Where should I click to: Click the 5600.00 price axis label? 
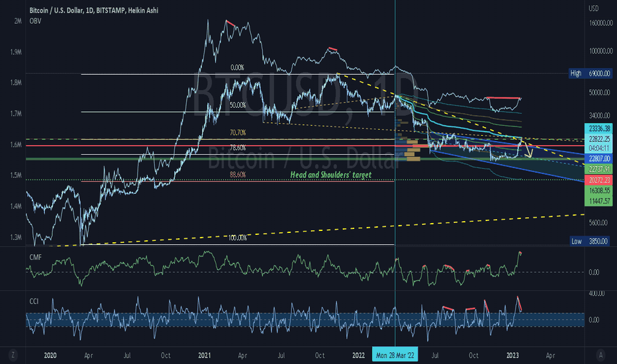(598, 223)
